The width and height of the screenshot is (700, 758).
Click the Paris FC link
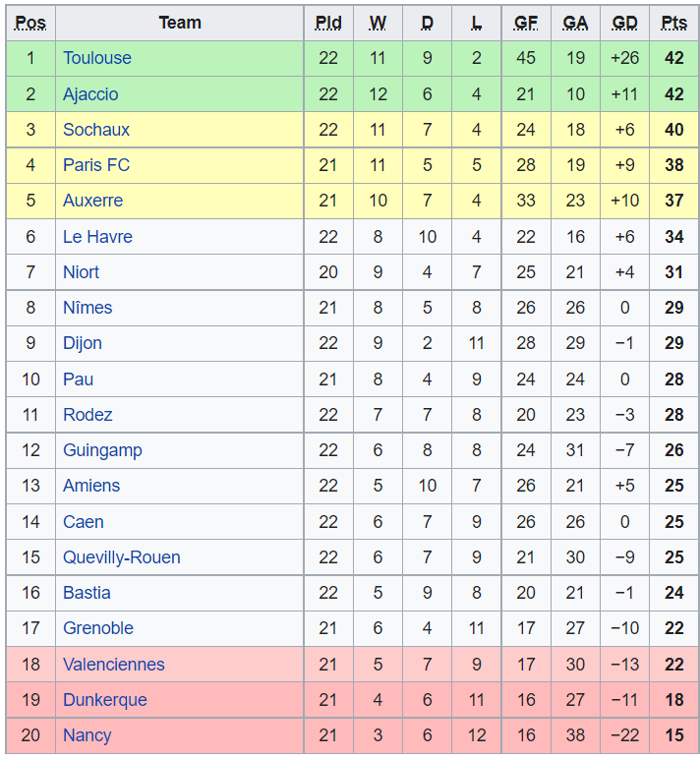point(95,165)
